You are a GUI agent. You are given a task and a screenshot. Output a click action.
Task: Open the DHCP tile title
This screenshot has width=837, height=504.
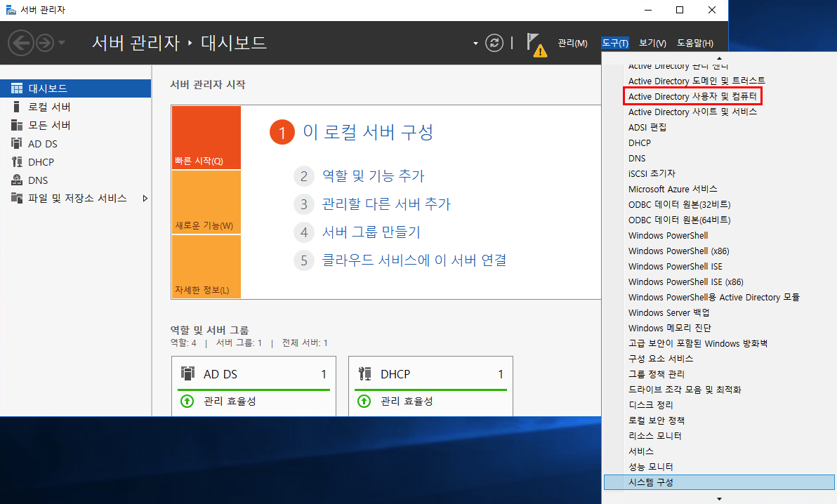pyautogui.click(x=395, y=374)
